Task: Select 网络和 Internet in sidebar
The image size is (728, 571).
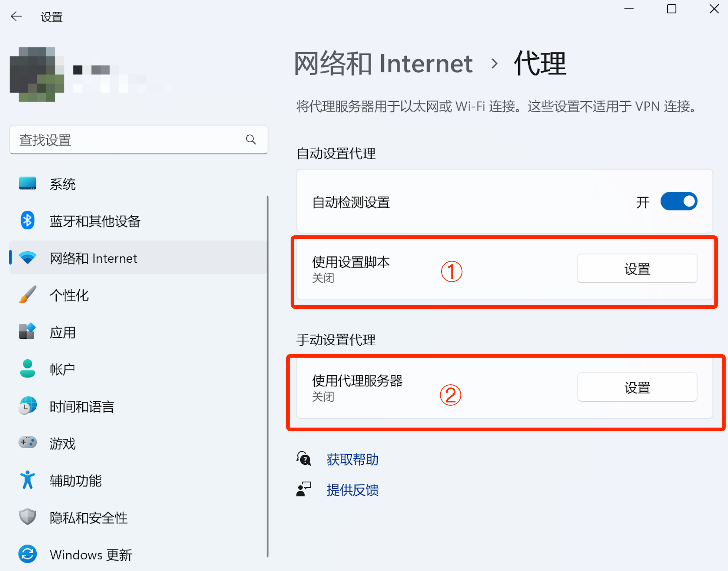Action: 138,258
